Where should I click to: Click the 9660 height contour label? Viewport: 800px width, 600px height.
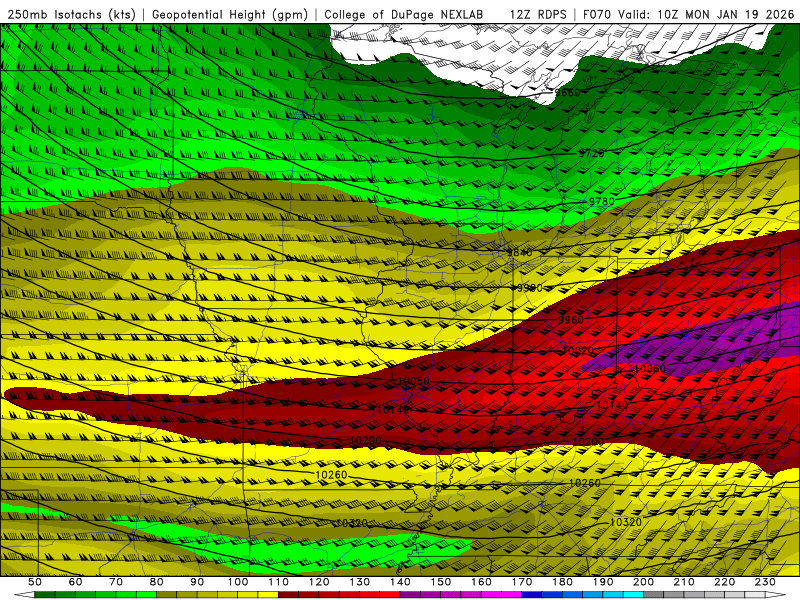568,93
